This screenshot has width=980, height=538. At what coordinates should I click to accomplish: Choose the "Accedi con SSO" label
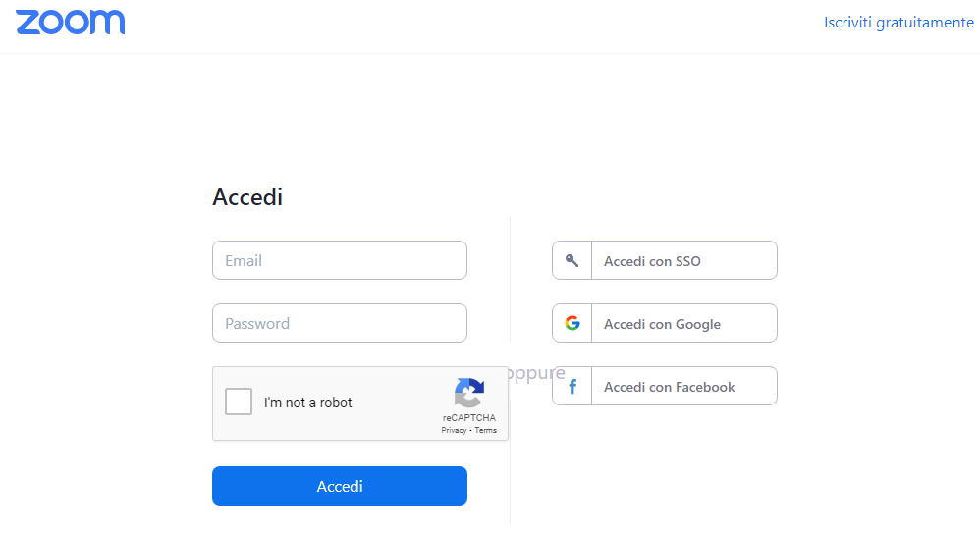click(x=652, y=261)
